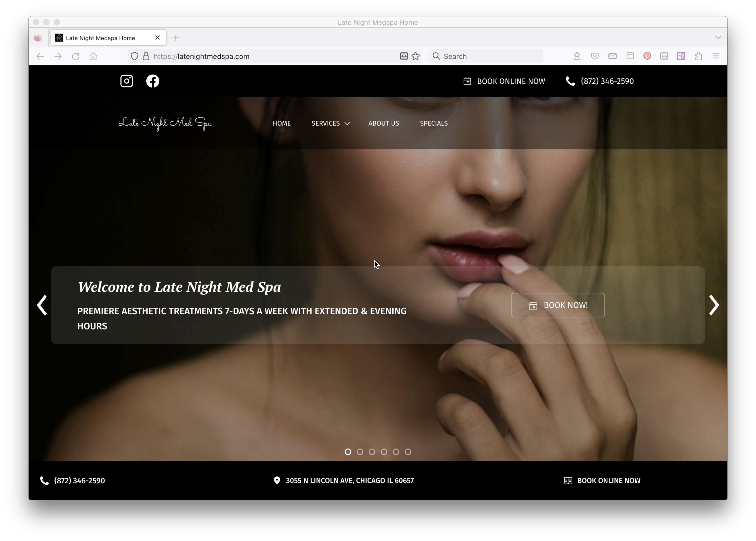Viewport: 756px width, 541px height.
Task: Click Book Online Now in footer bar
Action: pyautogui.click(x=602, y=481)
